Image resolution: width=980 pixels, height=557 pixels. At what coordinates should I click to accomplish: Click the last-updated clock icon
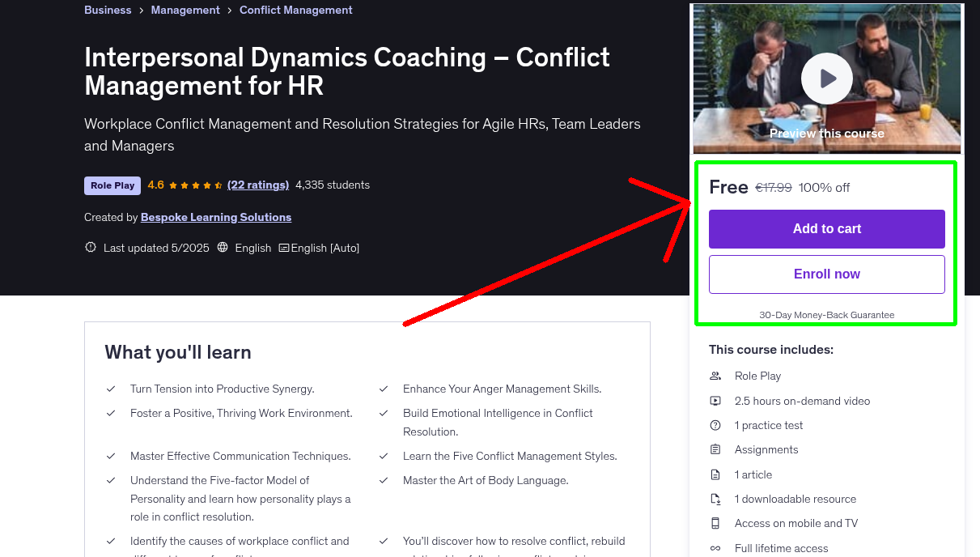[90, 248]
